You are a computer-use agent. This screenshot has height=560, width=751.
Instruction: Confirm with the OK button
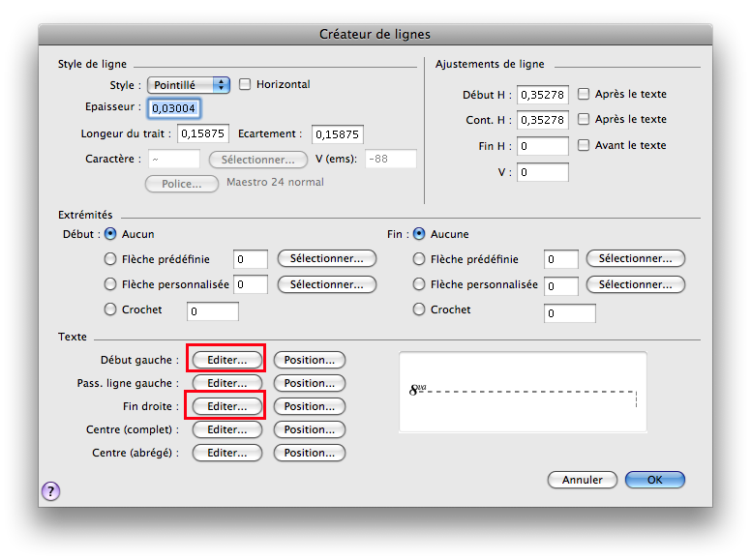click(x=654, y=480)
